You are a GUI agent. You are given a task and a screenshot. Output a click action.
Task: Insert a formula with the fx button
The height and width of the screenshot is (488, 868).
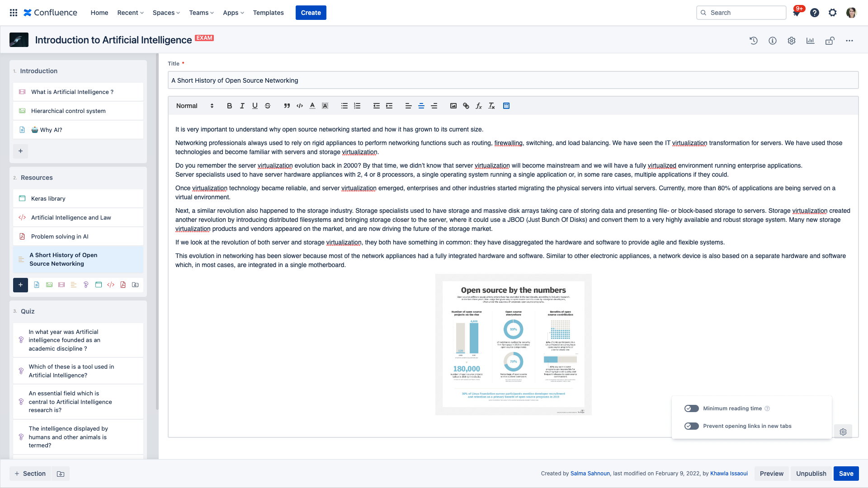point(479,106)
